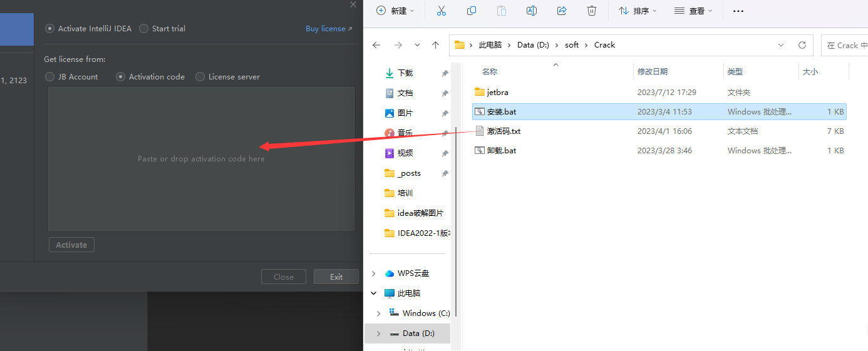Click Crack in the address breadcrumb
The height and width of the screenshot is (351, 868).
pos(604,45)
